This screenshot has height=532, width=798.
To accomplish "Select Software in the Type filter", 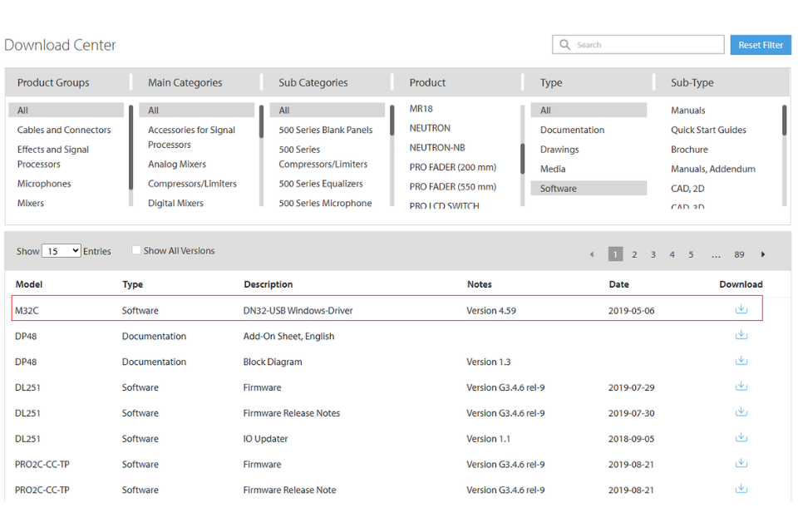I will coord(558,189).
